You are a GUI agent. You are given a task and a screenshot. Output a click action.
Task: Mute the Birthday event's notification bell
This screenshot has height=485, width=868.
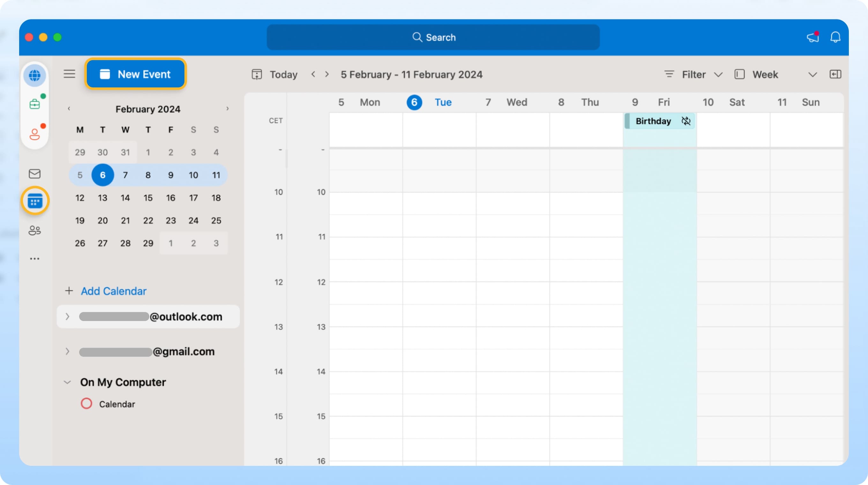pyautogui.click(x=686, y=121)
